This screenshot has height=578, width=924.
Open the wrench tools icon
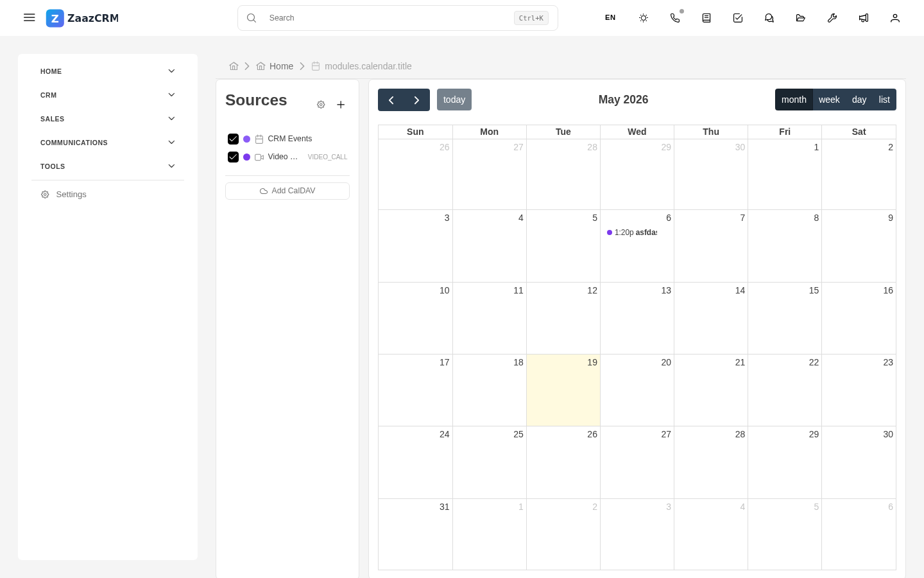pyautogui.click(x=832, y=18)
